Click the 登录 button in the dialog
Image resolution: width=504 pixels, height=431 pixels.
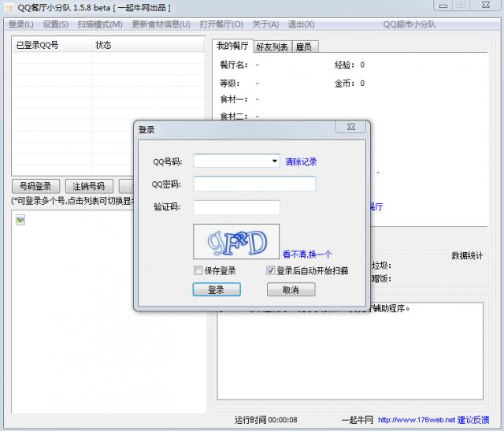217,289
